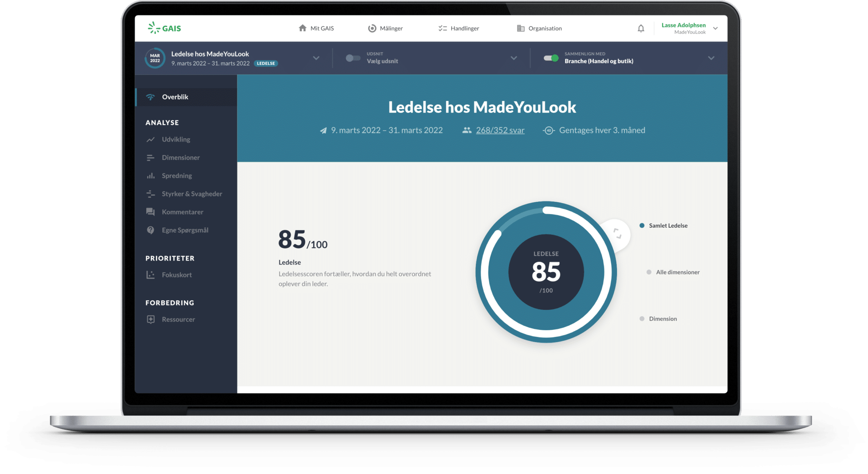Click the Ledelse 85 gauge center
The image size is (868, 474).
[546, 272]
